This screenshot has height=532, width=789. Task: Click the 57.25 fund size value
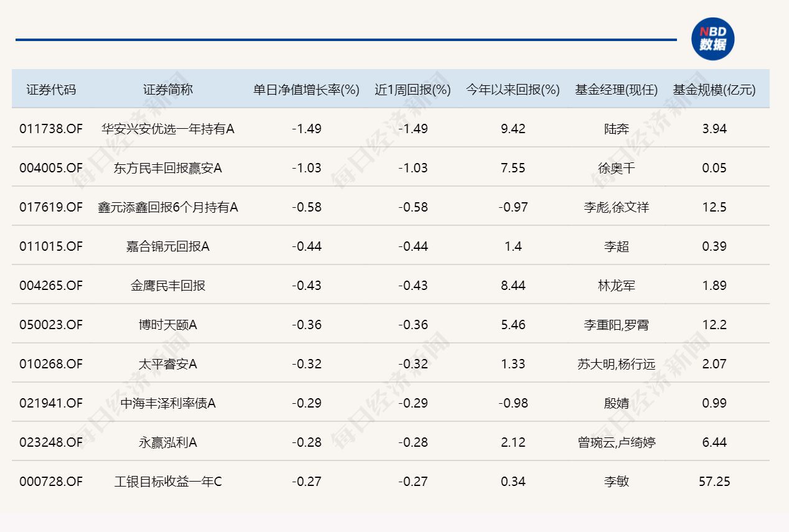tap(714, 482)
